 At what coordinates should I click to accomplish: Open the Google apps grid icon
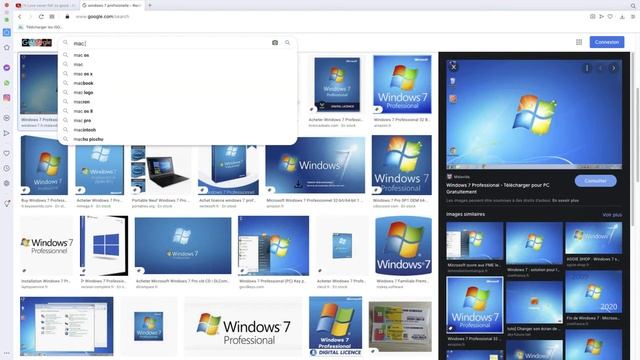click(579, 42)
